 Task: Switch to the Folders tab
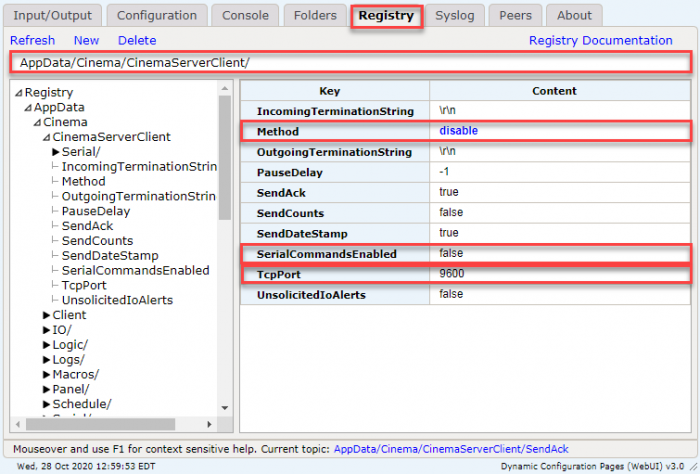[x=315, y=16]
